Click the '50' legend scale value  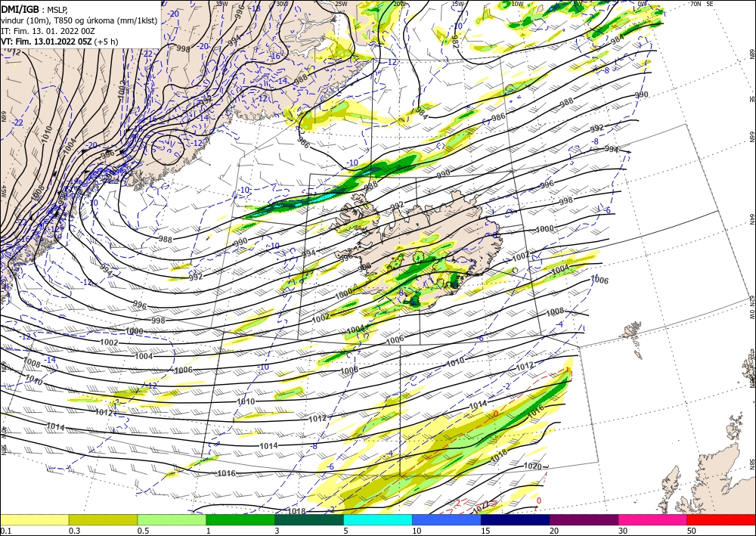pos(692,531)
